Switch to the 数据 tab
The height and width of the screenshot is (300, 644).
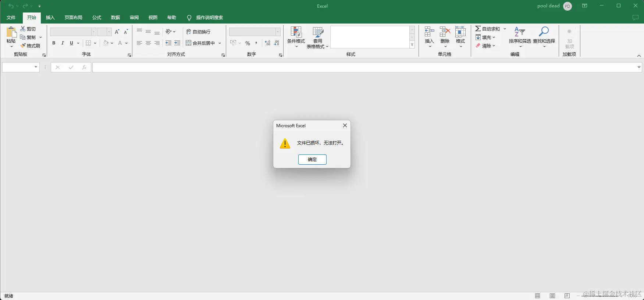coord(115,18)
